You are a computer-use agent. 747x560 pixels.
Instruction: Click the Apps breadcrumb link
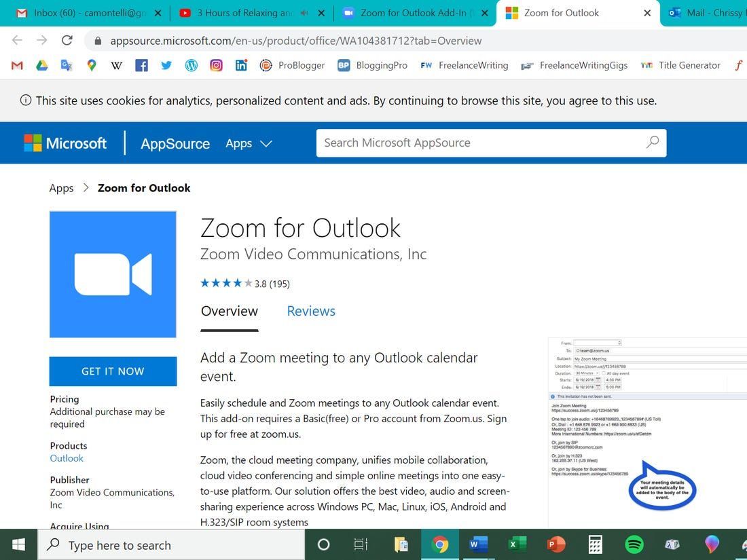pos(61,188)
